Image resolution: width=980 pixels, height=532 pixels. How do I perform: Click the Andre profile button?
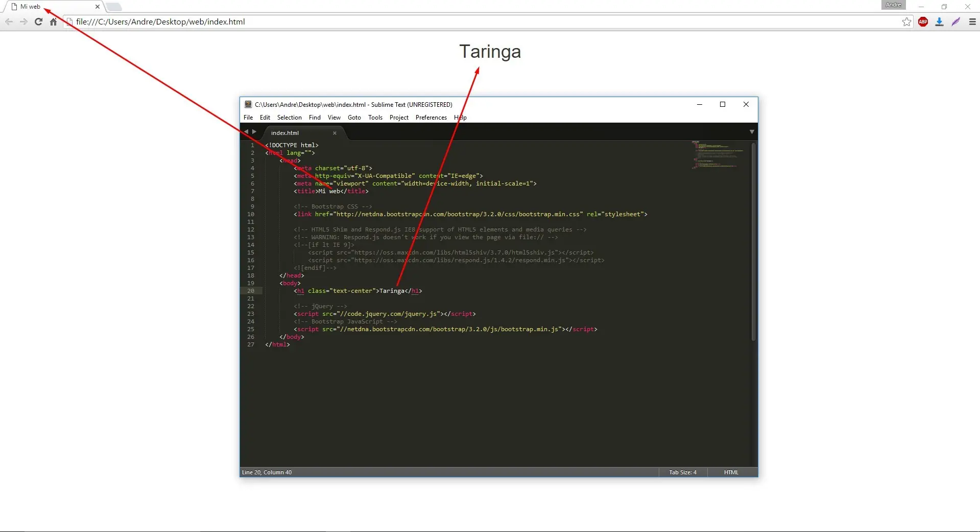click(893, 5)
